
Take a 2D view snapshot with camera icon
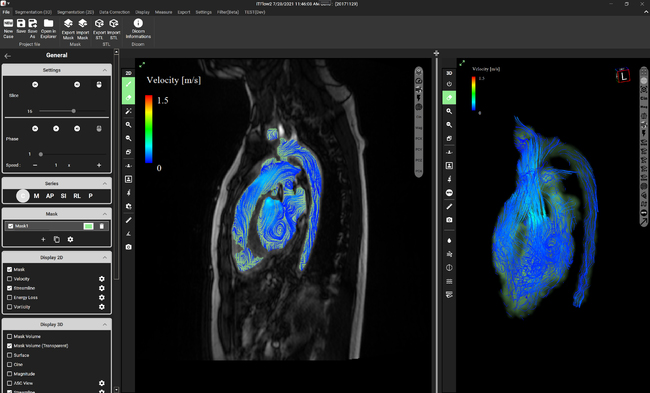tap(129, 247)
